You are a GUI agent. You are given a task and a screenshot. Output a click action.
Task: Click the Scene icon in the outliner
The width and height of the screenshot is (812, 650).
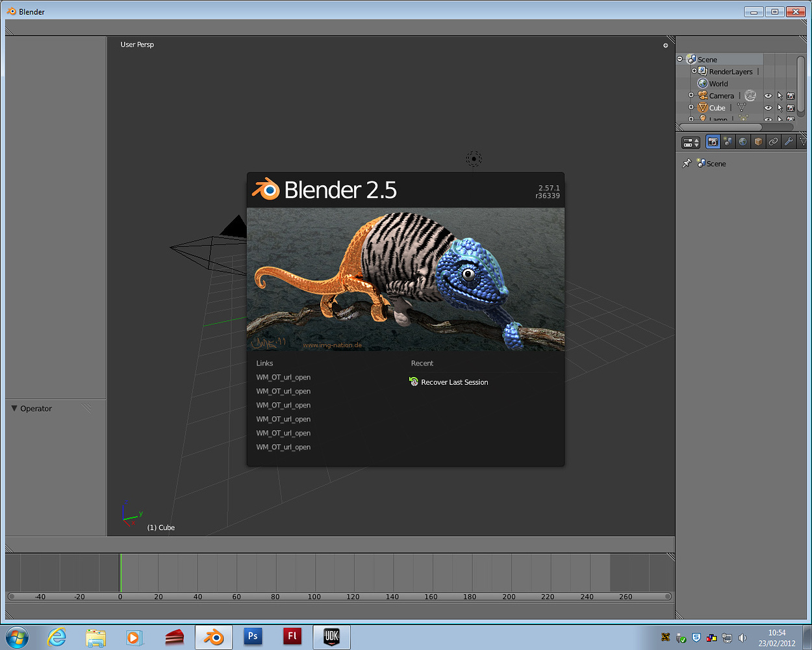692,59
